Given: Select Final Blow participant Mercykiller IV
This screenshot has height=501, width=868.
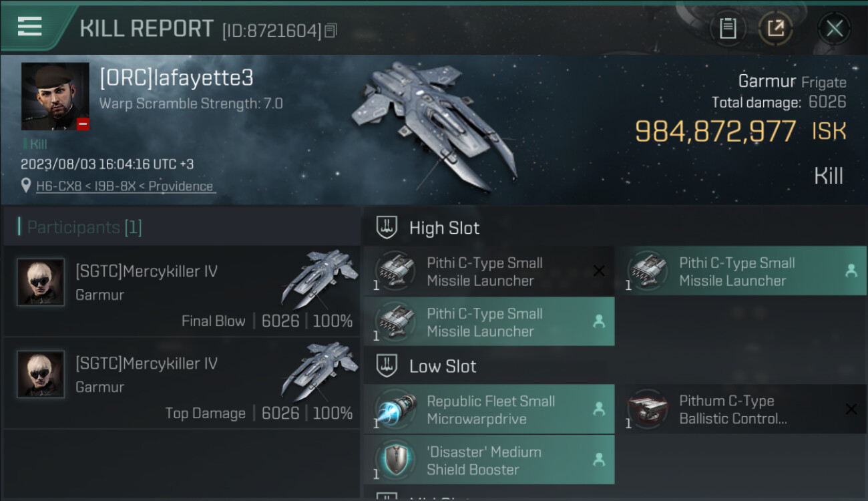Looking at the screenshot, I should 181,291.
